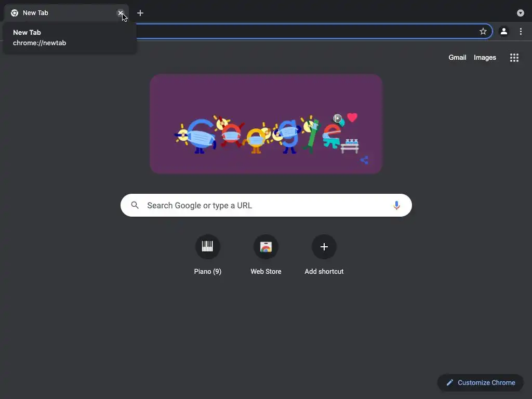The image size is (532, 399).
Task: Open the Chrome profile icon
Action: 504,32
